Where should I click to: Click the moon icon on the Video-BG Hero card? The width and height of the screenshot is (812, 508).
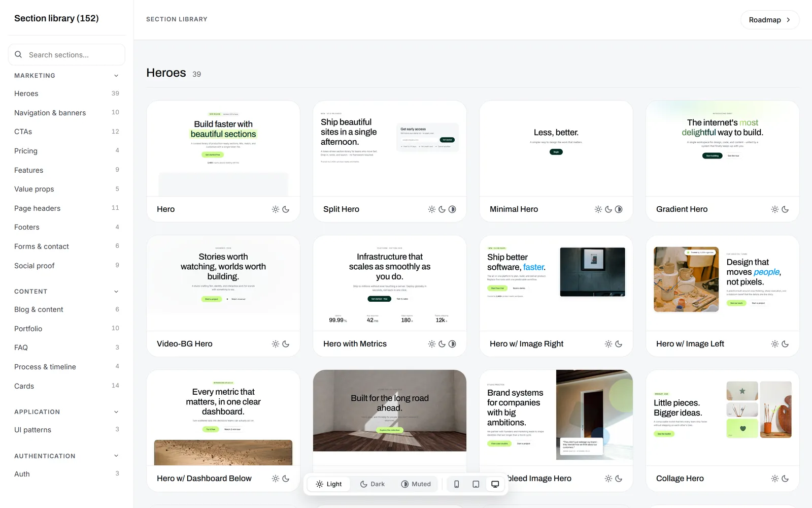click(286, 344)
